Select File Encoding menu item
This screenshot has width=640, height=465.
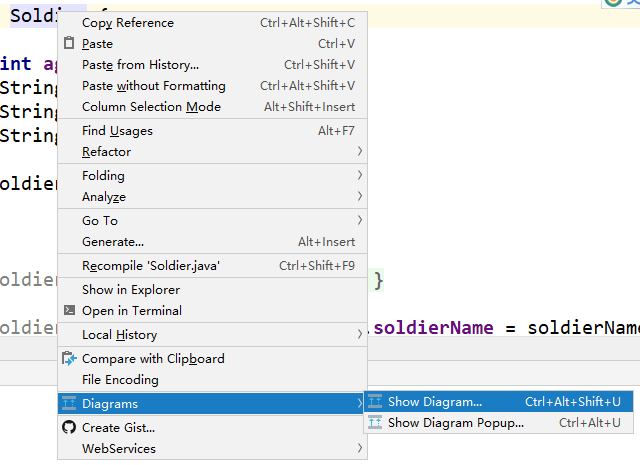coord(120,380)
